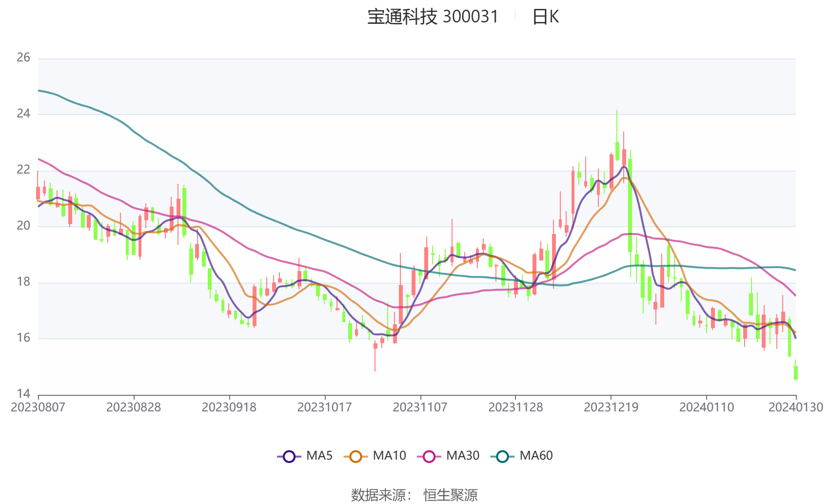Click the 24 price axis label

coord(23,114)
